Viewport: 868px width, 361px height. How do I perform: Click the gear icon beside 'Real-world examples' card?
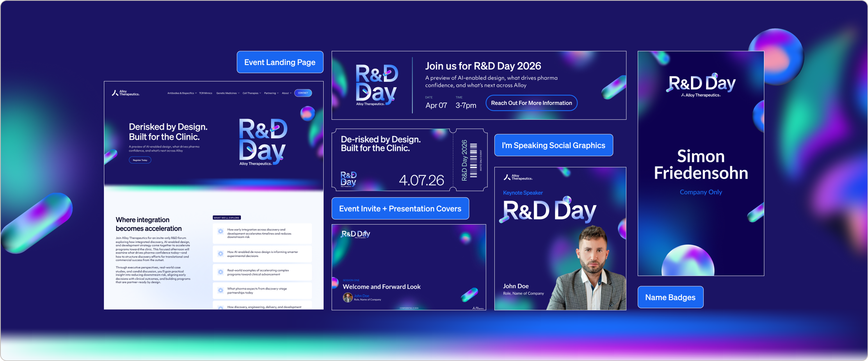coord(220,272)
